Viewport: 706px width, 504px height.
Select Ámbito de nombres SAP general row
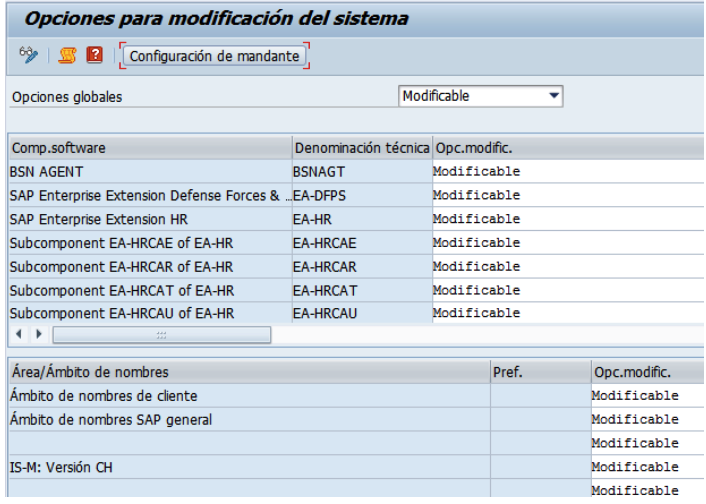[249, 420]
